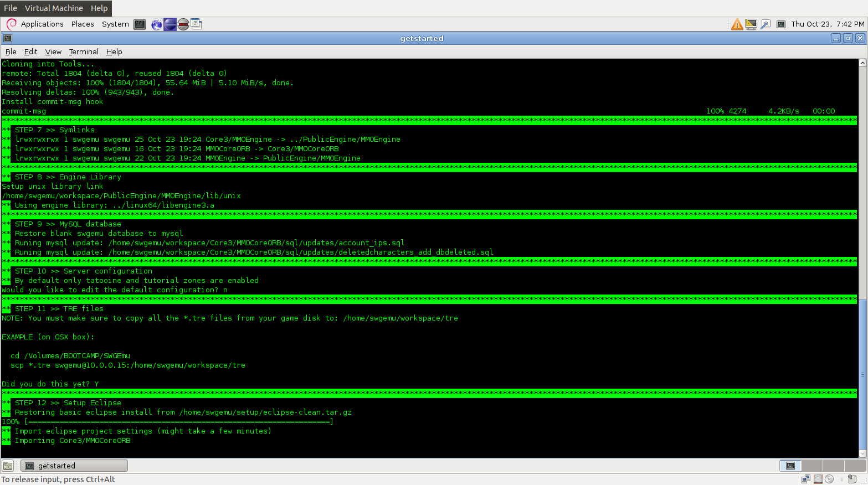This screenshot has height=485, width=868.
Task: Click the VM hard disk status icon
Action: [818, 479]
